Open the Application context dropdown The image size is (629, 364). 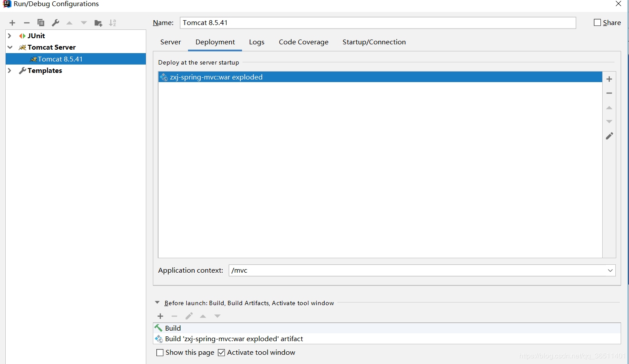click(x=610, y=270)
